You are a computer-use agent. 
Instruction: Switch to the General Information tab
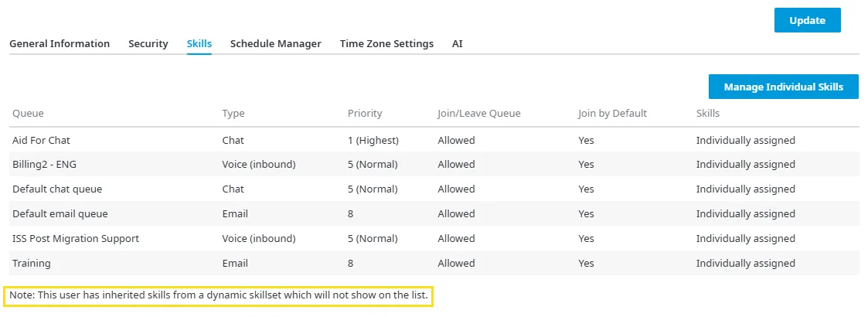[x=60, y=43]
